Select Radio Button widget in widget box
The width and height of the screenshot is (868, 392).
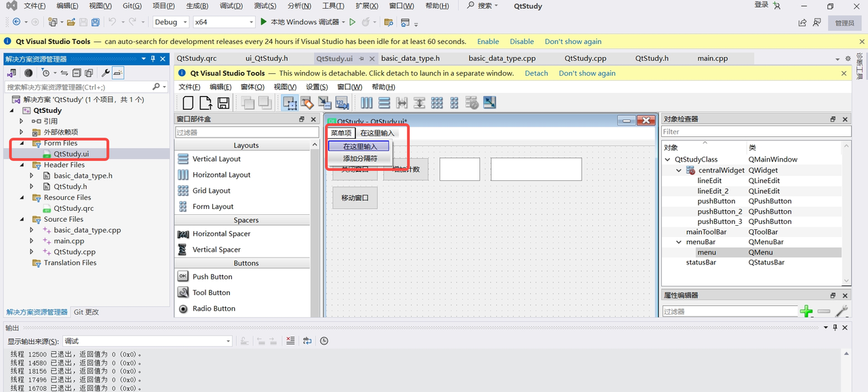[x=214, y=309]
